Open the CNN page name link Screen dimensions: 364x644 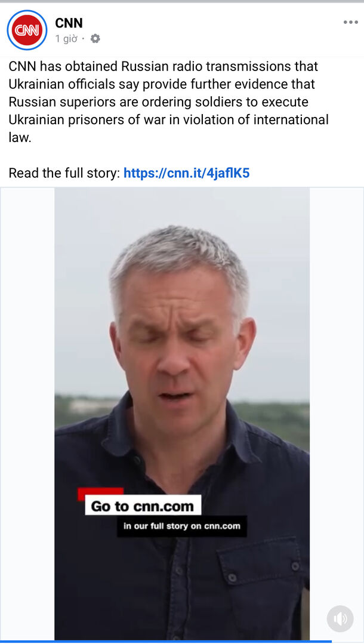69,23
